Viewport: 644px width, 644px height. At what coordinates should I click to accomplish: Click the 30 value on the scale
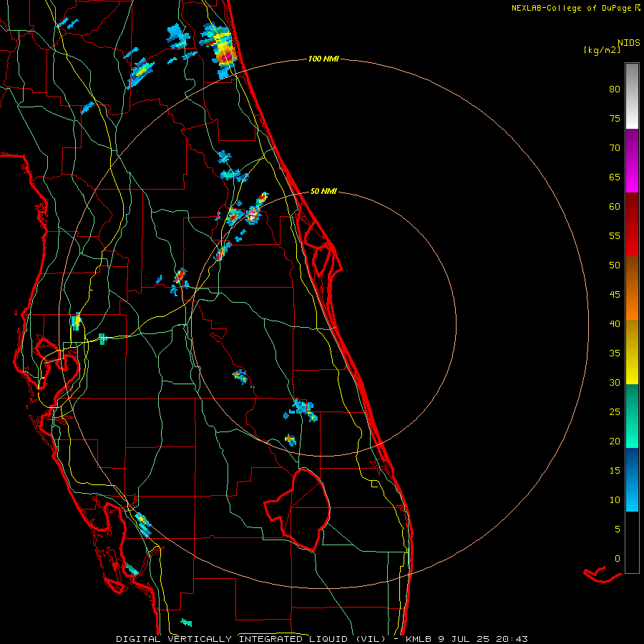tap(615, 382)
